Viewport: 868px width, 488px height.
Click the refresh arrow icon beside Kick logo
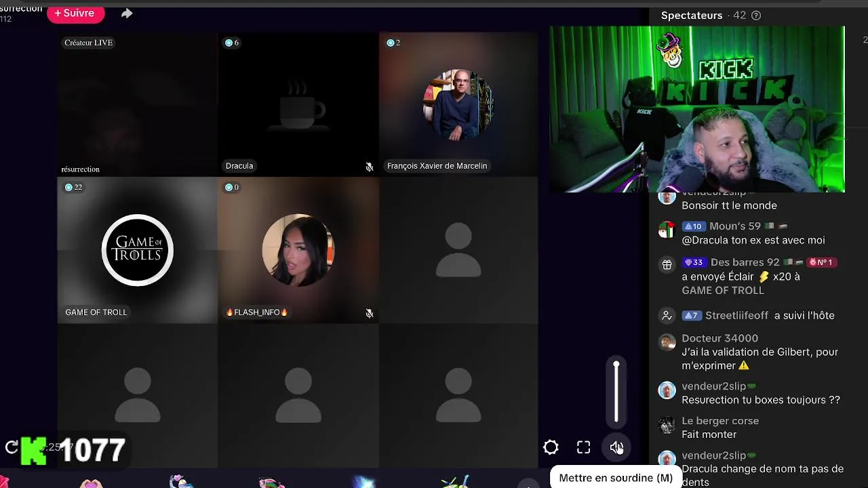point(12,447)
